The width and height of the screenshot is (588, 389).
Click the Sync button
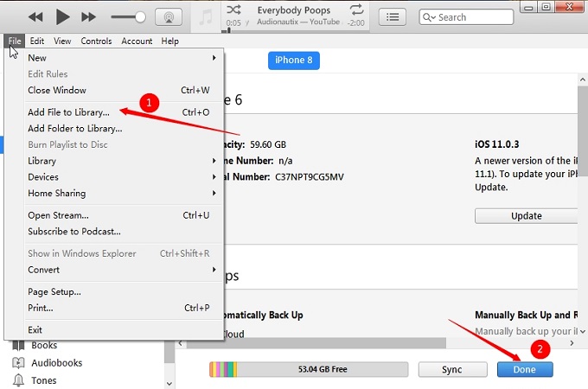tap(452, 369)
